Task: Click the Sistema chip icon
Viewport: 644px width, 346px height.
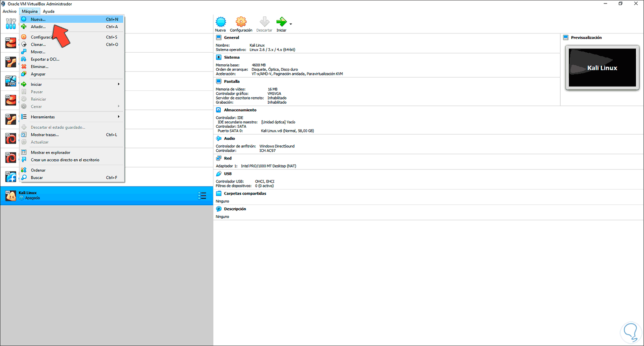Action: pyautogui.click(x=219, y=57)
